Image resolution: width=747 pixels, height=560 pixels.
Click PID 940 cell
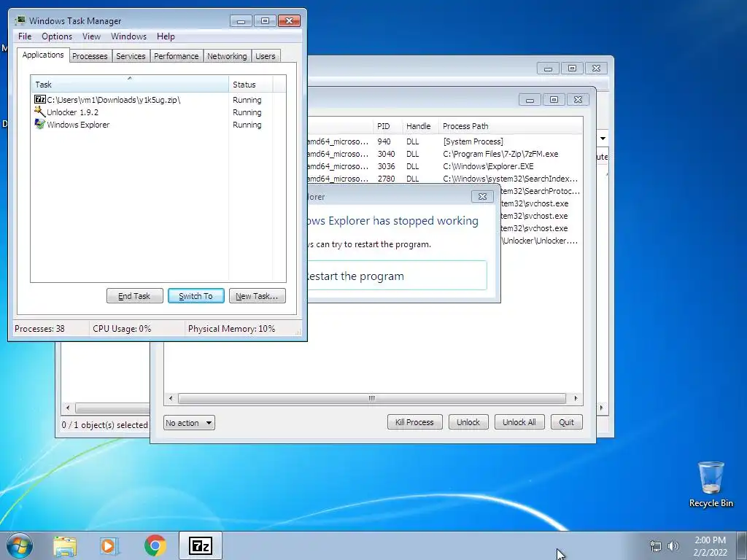[x=384, y=141]
